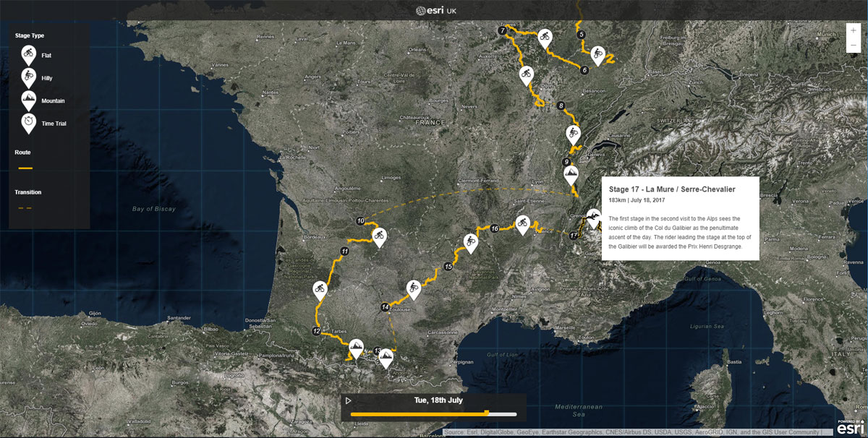Click the stage 12 marker near Tarbes
The width and height of the screenshot is (868, 438).
tap(316, 331)
